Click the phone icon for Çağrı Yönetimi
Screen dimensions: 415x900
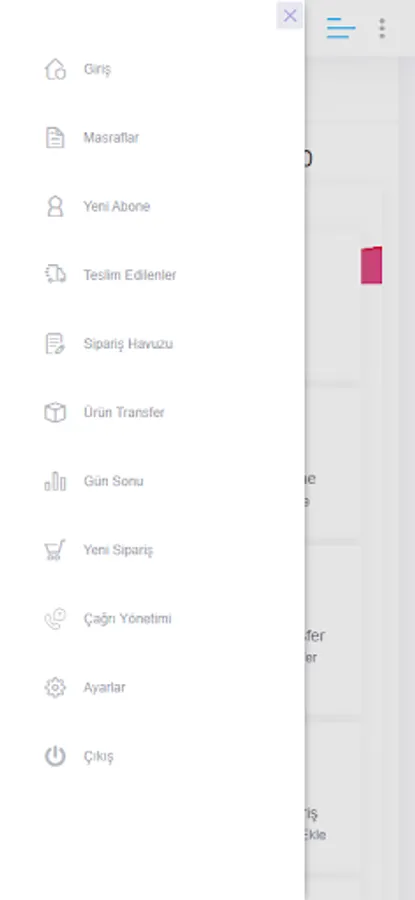pos(55,619)
